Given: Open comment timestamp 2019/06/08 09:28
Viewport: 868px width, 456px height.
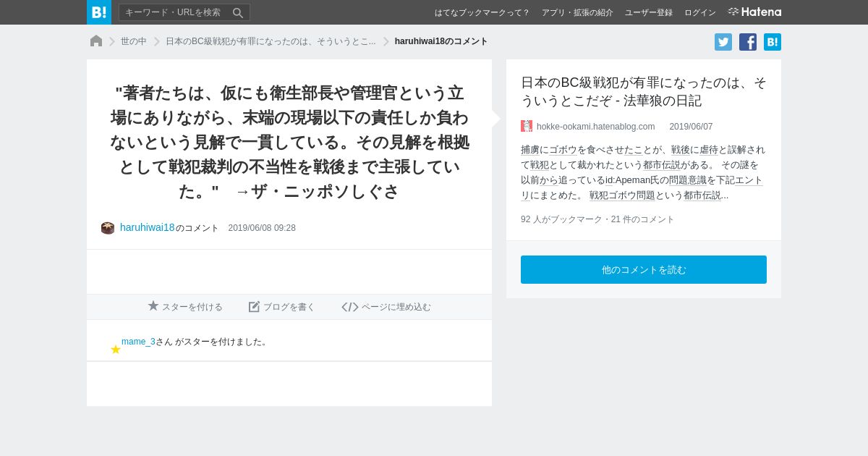Looking at the screenshot, I should (x=262, y=228).
